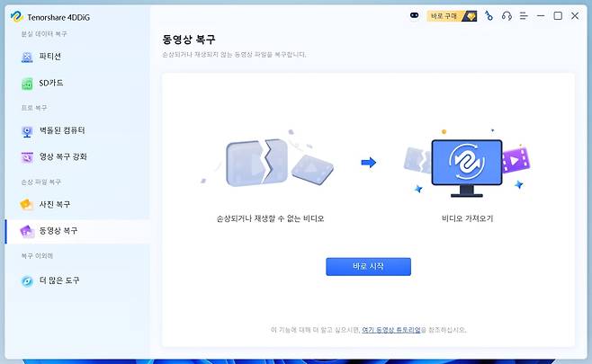The image size is (592, 364).
Task: Maximize the 4DDiG window
Action: [x=558, y=16]
